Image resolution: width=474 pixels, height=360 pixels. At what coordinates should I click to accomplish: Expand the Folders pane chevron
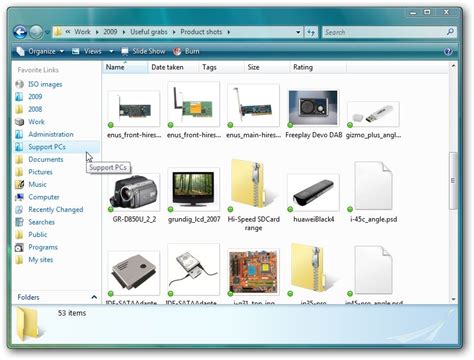[x=94, y=297]
